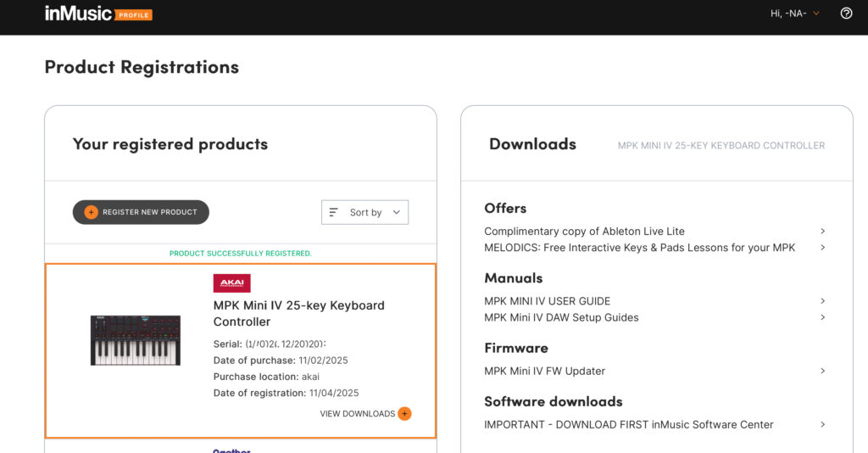Download the MPK Mini IV FW Updater

coord(544,371)
